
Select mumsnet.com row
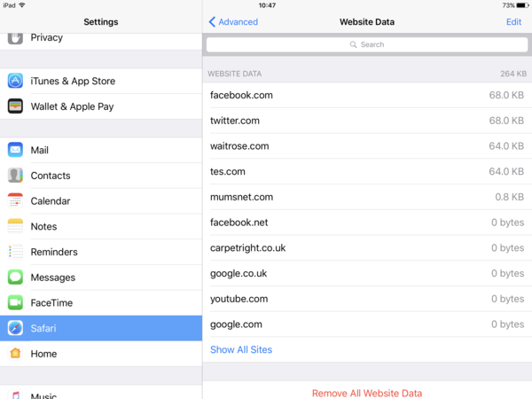(367, 197)
